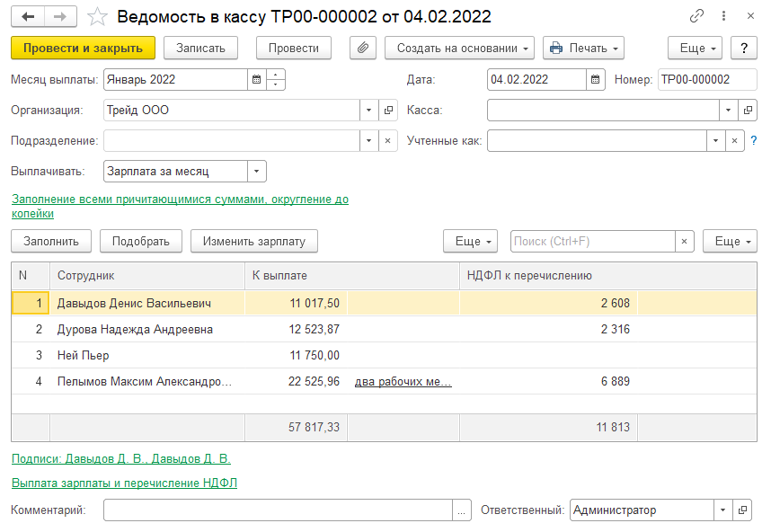
Task: Go back with the left arrow button
Action: click(x=28, y=17)
